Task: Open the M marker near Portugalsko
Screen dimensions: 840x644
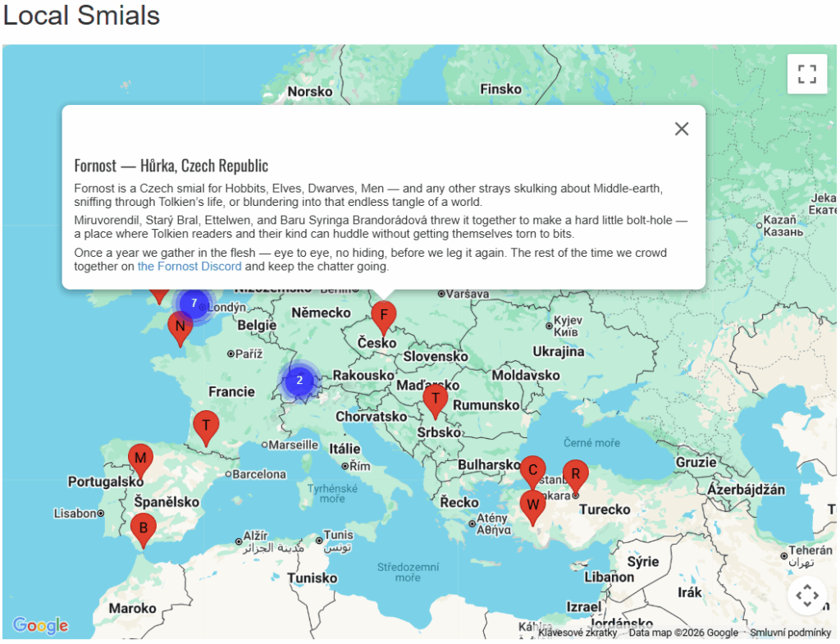Action: point(140,459)
